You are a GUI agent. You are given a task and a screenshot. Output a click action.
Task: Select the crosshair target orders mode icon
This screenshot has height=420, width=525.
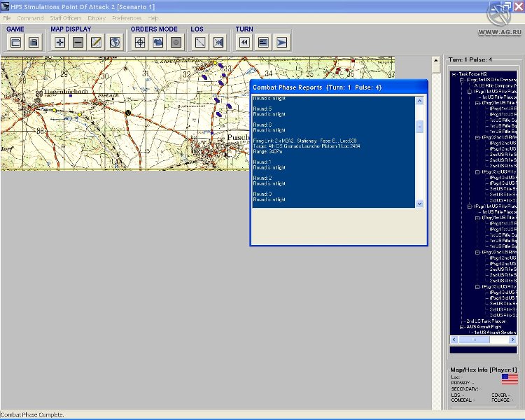click(140, 42)
